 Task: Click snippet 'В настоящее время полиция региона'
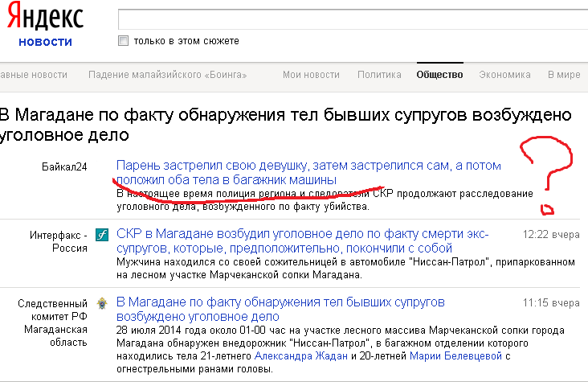click(x=325, y=199)
